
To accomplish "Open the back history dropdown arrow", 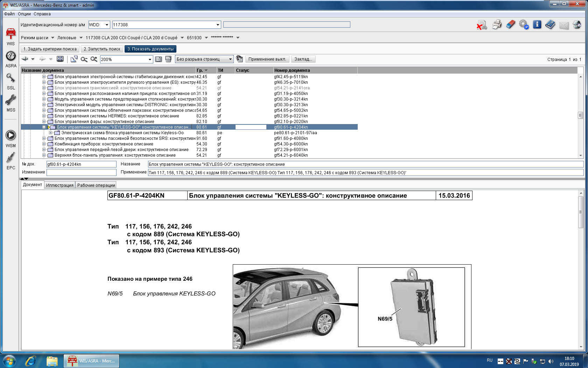I will [x=33, y=59].
